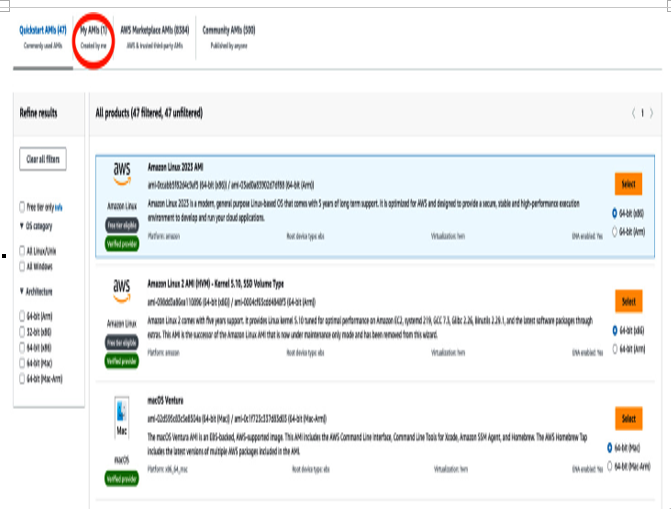Check the All Linux/Unix filter

[x=22, y=251]
